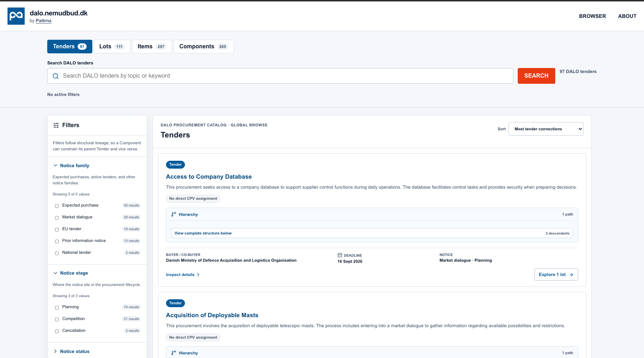The height and width of the screenshot is (358, 644).
Task: Open the Sort dropdown
Action: (546, 129)
